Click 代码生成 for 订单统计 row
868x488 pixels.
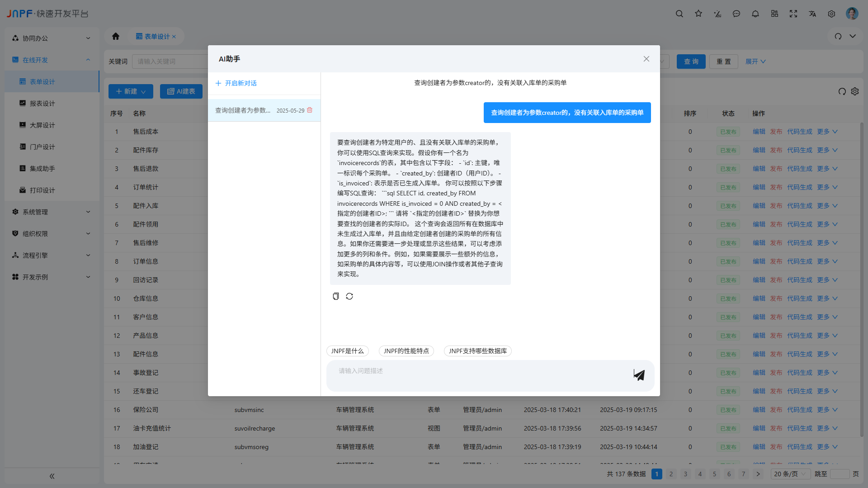pyautogui.click(x=800, y=187)
